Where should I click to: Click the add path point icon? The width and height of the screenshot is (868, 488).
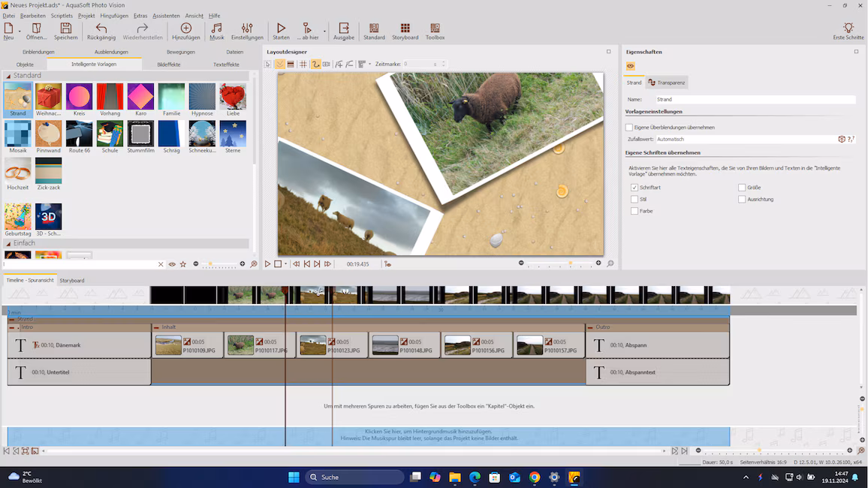(x=339, y=64)
